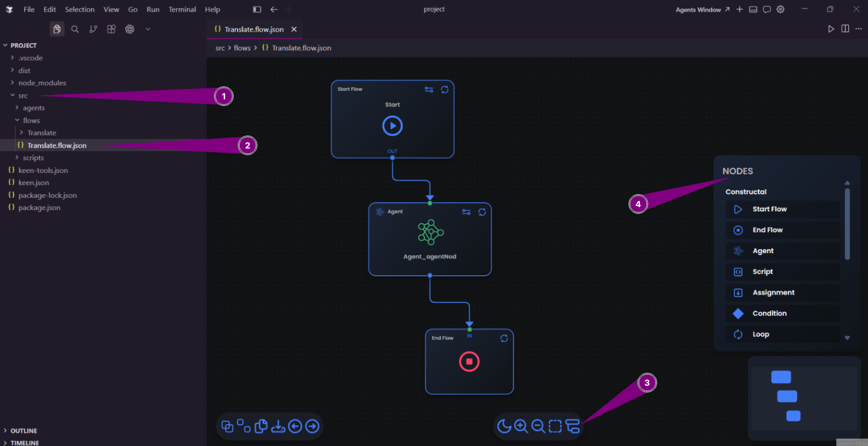Viewport: 868px width, 446px height.
Task: Go back with the left arrow in title bar
Action: click(x=273, y=10)
